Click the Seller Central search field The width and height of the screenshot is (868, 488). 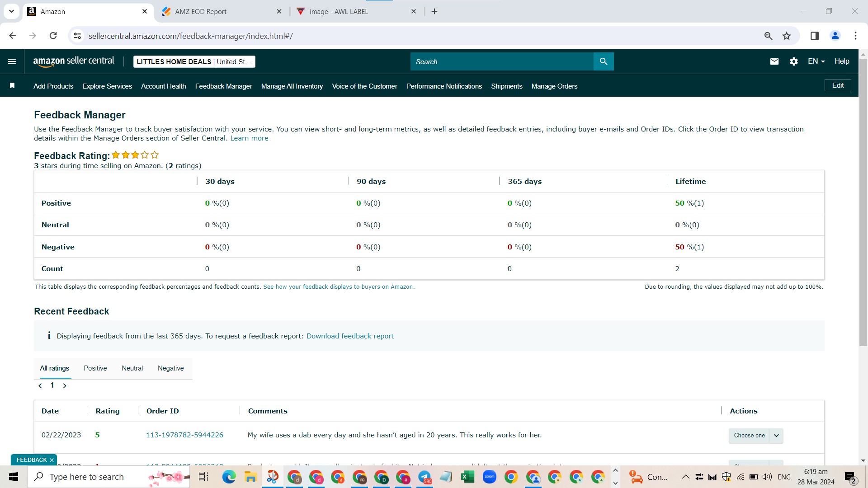pyautogui.click(x=502, y=61)
